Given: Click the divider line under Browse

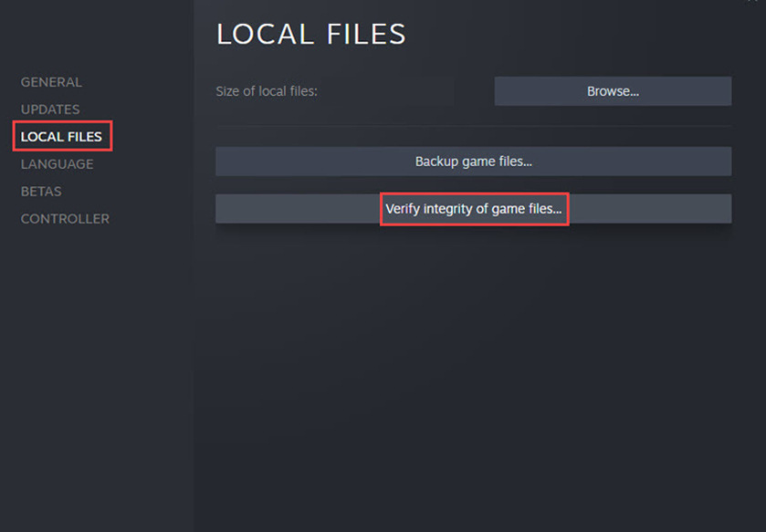Looking at the screenshot, I should coord(473,126).
